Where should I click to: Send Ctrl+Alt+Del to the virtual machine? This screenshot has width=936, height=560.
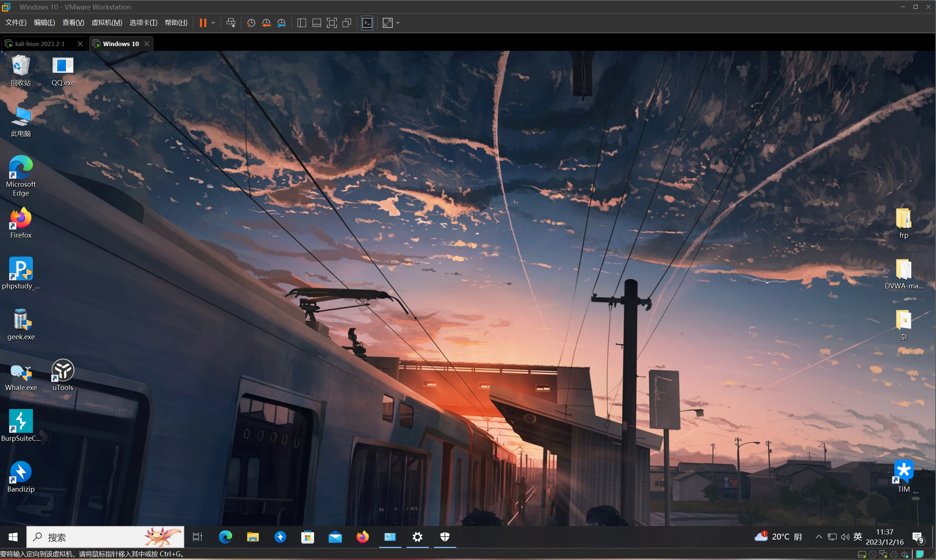tap(231, 23)
